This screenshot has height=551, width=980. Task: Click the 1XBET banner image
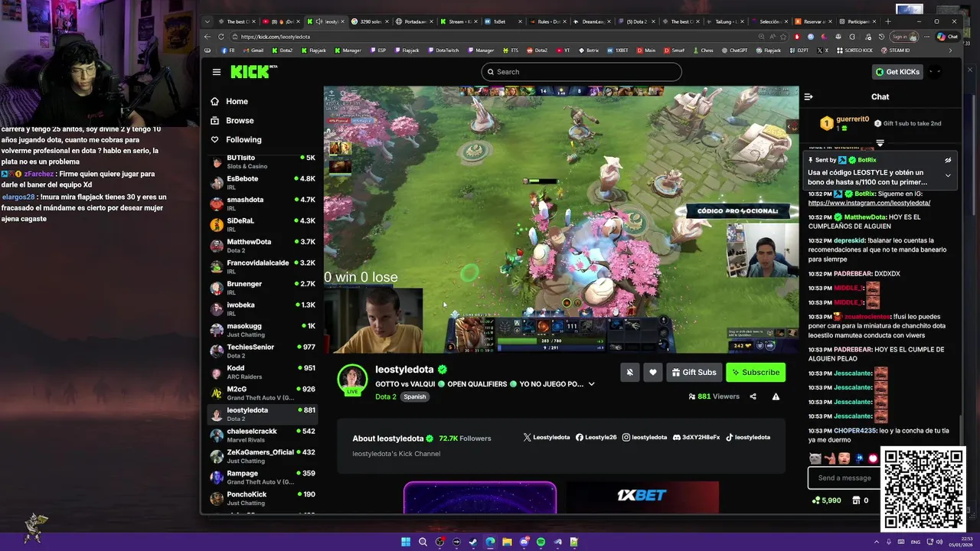642,497
